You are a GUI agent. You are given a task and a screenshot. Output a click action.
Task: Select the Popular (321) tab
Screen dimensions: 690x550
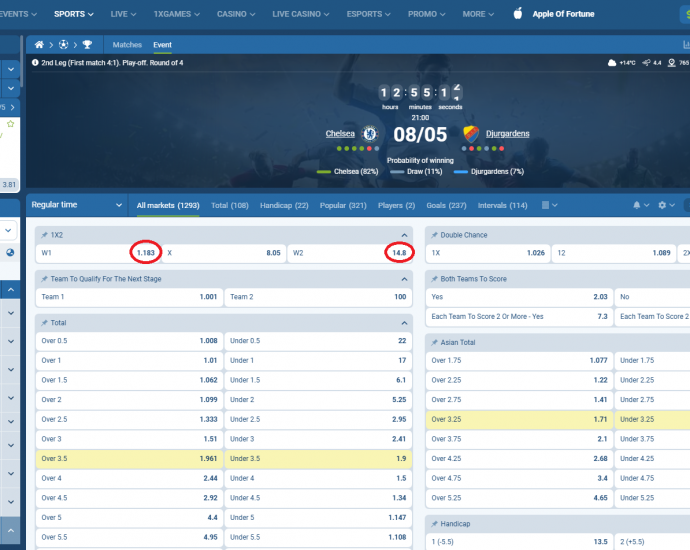tap(343, 205)
